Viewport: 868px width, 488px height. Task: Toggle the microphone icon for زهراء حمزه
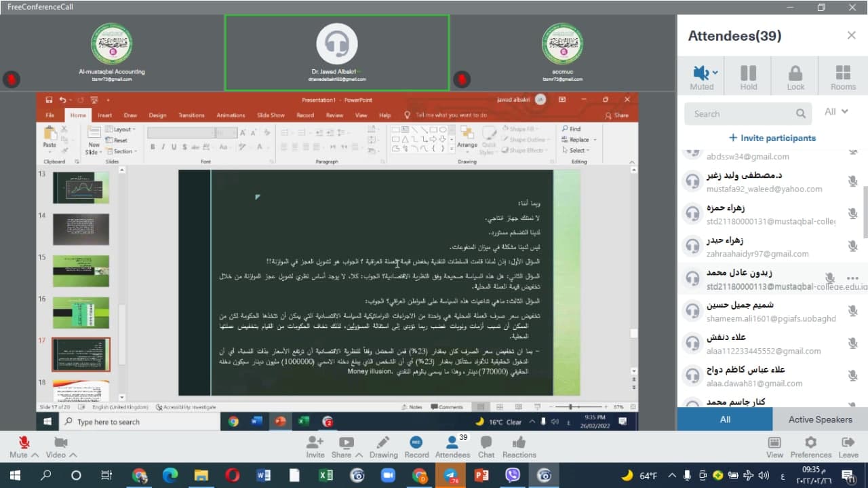[x=852, y=214]
